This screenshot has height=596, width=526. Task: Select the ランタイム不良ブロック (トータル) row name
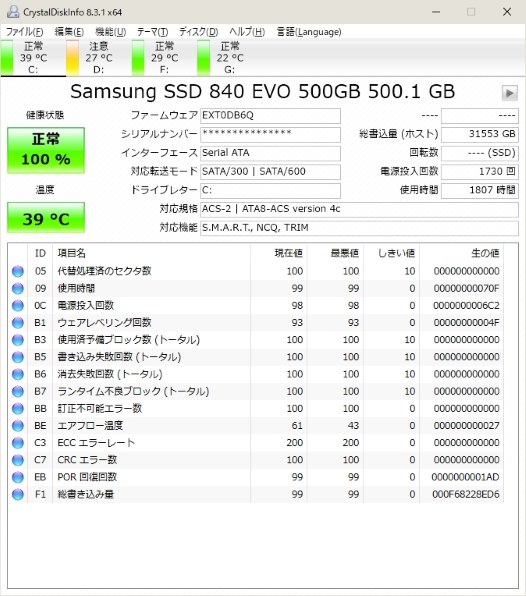133,391
